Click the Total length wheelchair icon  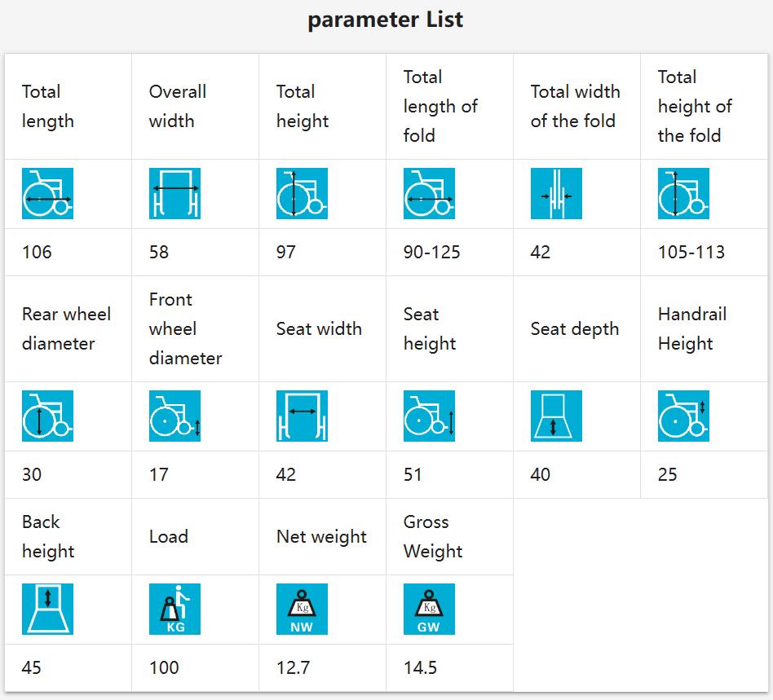click(47, 193)
